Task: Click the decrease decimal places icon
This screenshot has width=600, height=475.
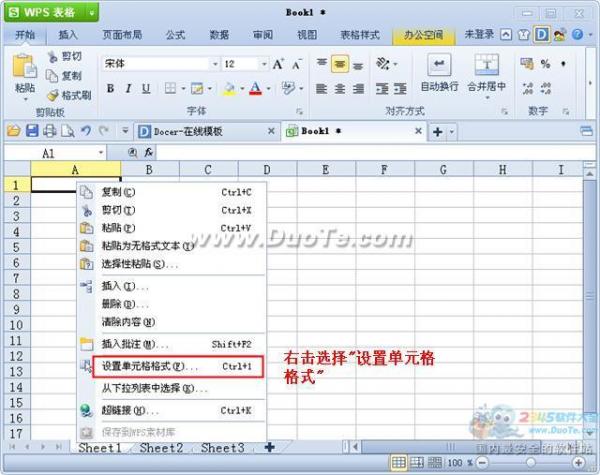Action: [546, 88]
